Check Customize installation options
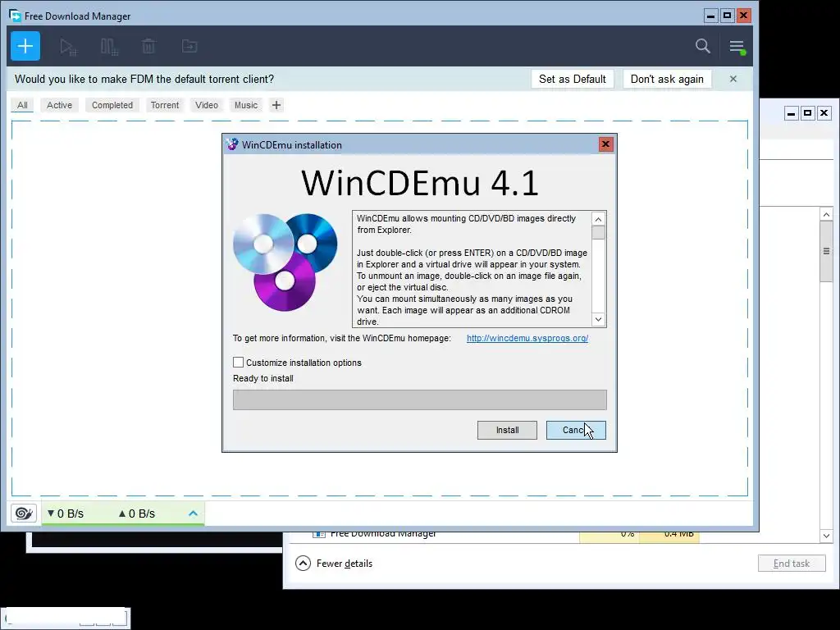The height and width of the screenshot is (630, 840). tap(239, 363)
